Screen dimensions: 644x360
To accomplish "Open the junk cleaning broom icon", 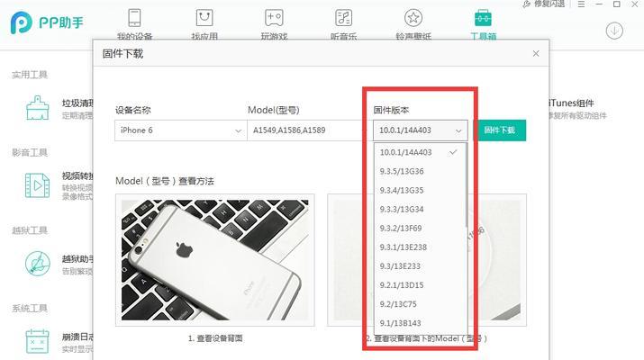I will (x=37, y=107).
